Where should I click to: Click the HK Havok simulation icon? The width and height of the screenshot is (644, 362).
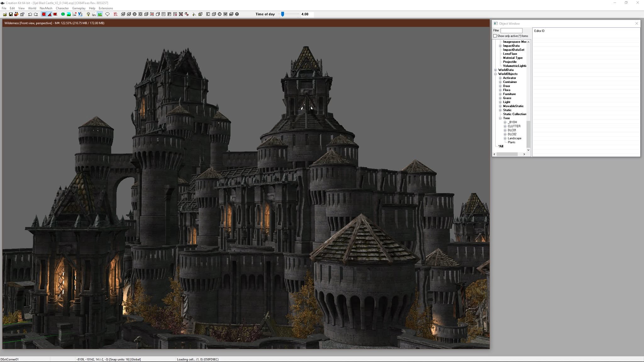tap(75, 14)
